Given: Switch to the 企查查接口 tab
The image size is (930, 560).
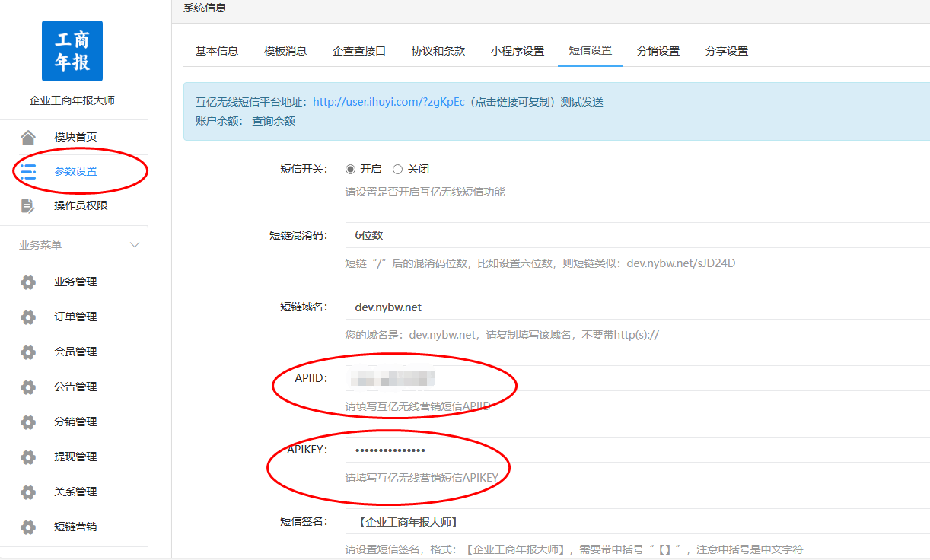Looking at the screenshot, I should coord(359,51).
